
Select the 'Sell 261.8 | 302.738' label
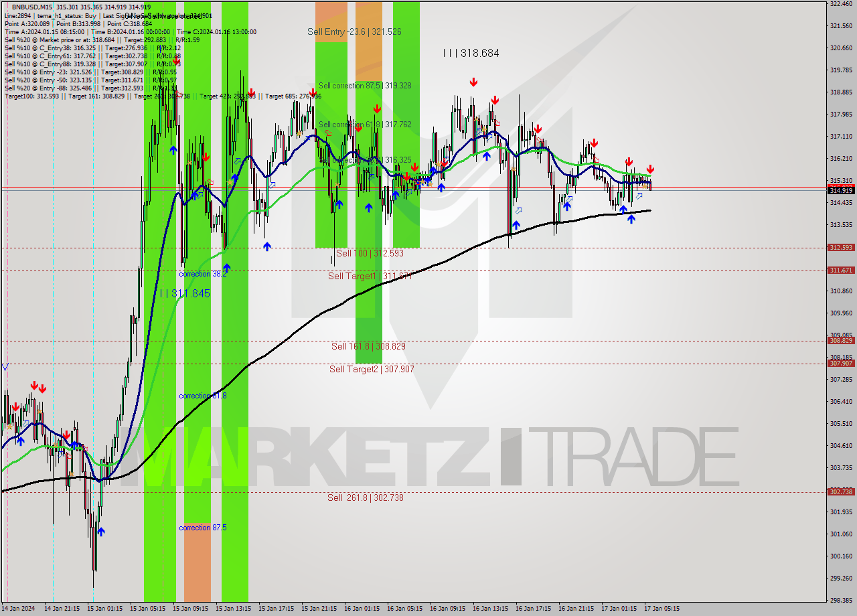pos(366,497)
